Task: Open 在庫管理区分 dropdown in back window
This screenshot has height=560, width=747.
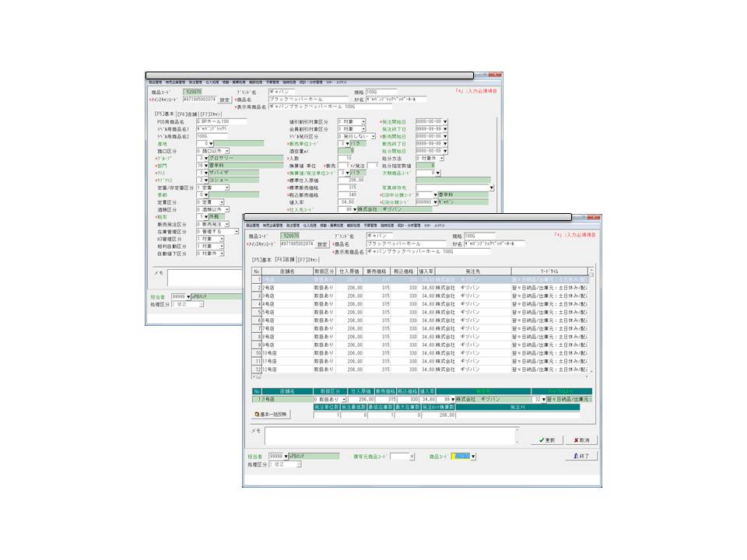Action: [236, 232]
